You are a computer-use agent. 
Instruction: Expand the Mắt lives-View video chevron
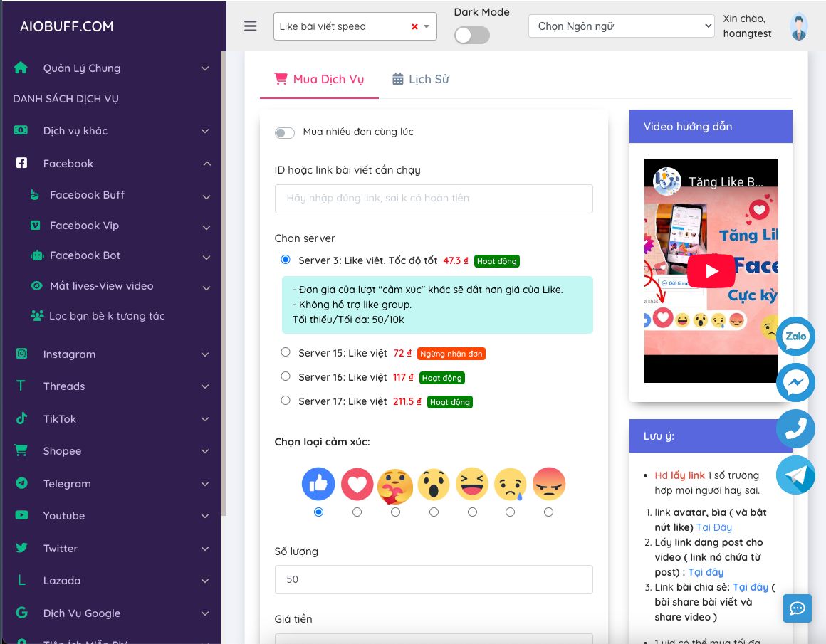coord(206,287)
